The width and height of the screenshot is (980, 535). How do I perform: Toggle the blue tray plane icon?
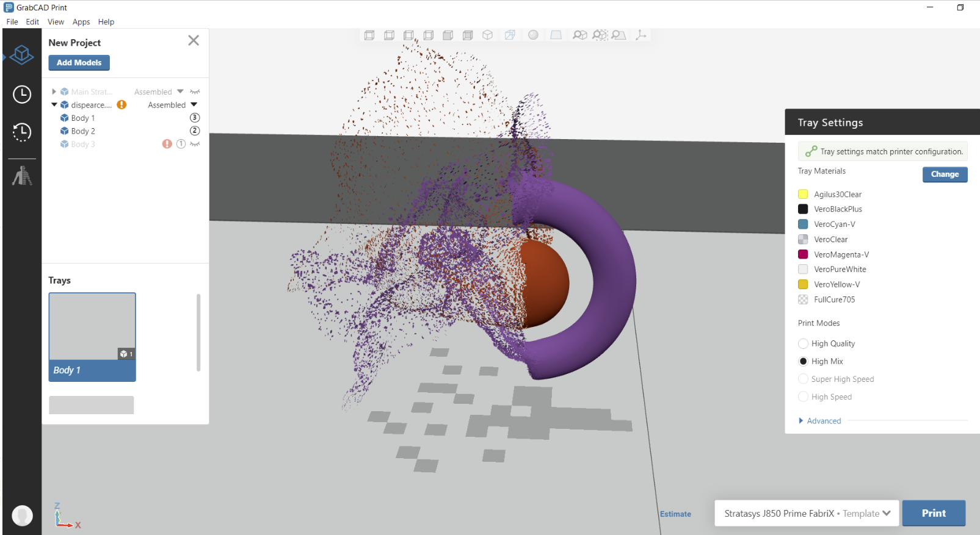[x=556, y=35]
